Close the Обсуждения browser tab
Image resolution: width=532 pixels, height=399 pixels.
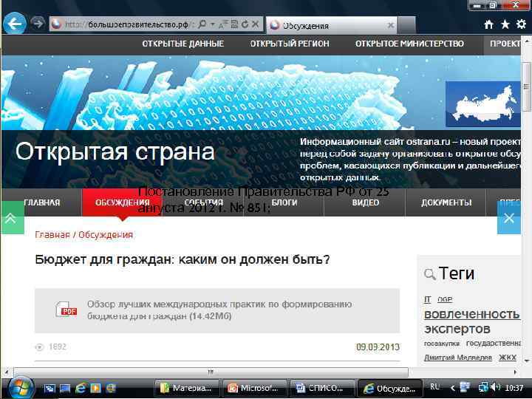pyautogui.click(x=391, y=25)
